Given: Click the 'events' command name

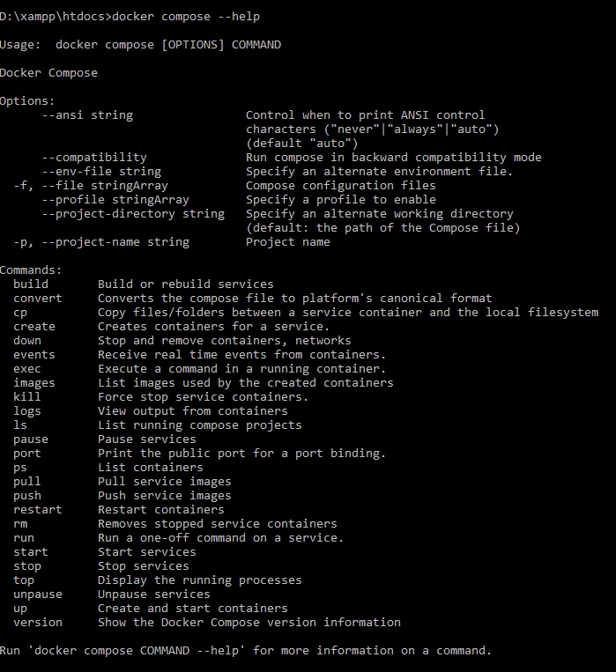Looking at the screenshot, I should [x=34, y=355].
